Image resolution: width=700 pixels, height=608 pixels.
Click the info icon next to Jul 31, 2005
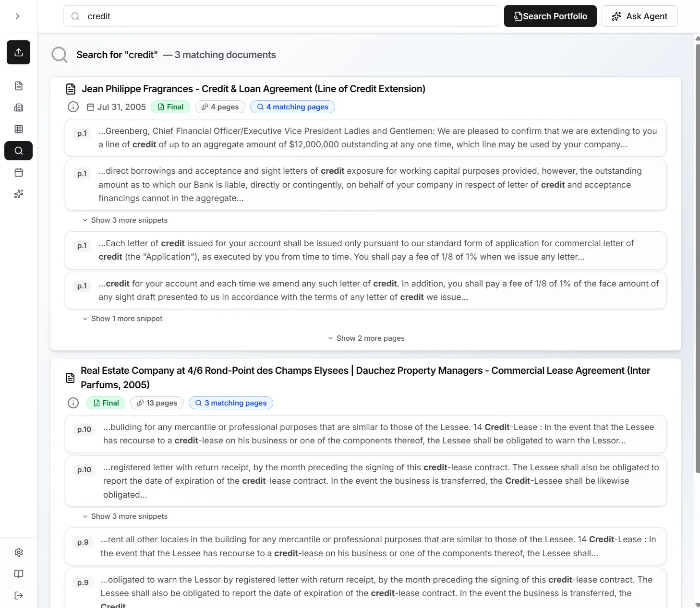point(73,107)
